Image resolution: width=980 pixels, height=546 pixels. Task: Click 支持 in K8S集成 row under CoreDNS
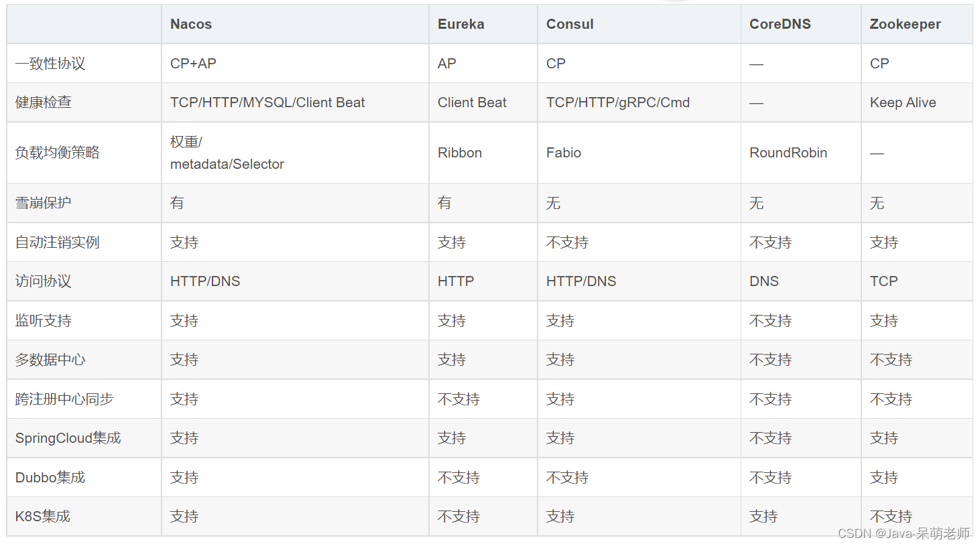pos(763,517)
